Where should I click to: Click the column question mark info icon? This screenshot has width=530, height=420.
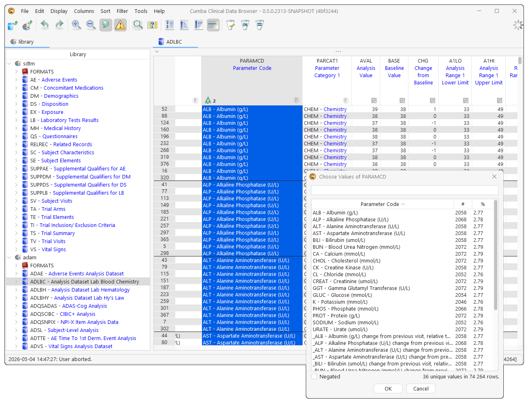(x=152, y=25)
